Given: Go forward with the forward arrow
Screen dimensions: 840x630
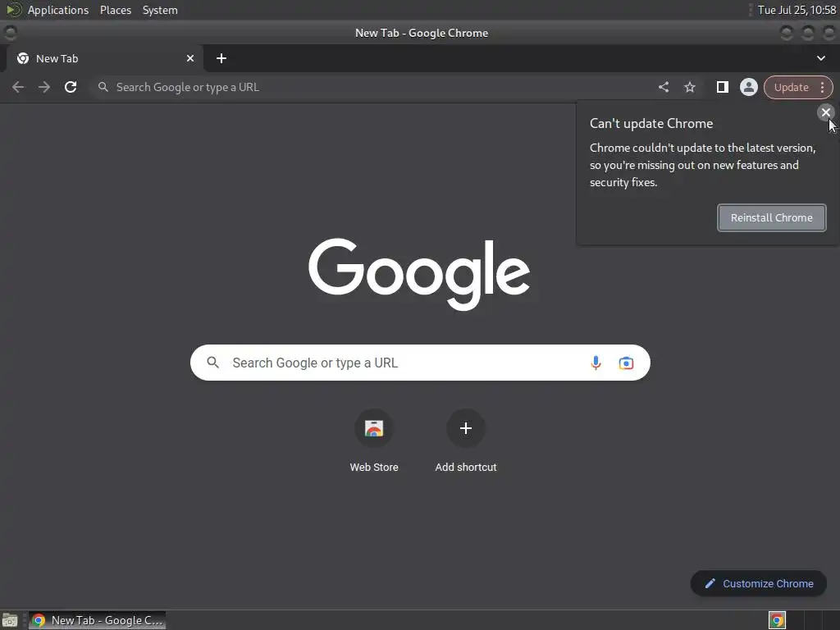Looking at the screenshot, I should click(x=44, y=87).
